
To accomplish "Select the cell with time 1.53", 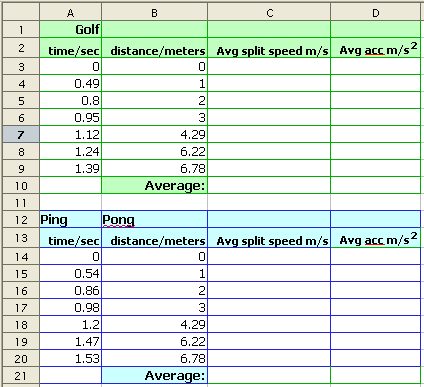I will click(x=70, y=358).
